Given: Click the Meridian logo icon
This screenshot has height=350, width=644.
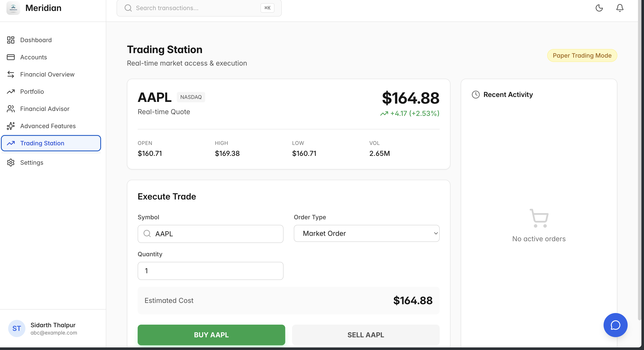Looking at the screenshot, I should [x=13, y=8].
